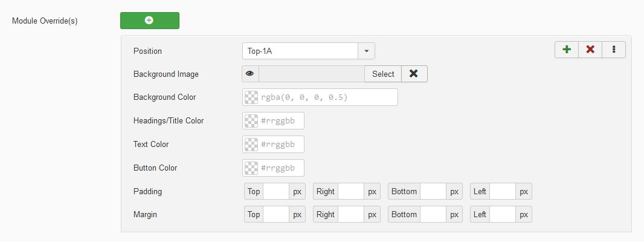Remove this override with the red X

coord(590,50)
